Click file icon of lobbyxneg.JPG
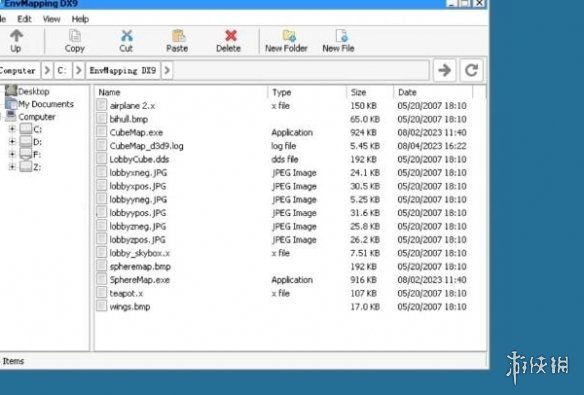The height and width of the screenshot is (395, 584). 101,172
